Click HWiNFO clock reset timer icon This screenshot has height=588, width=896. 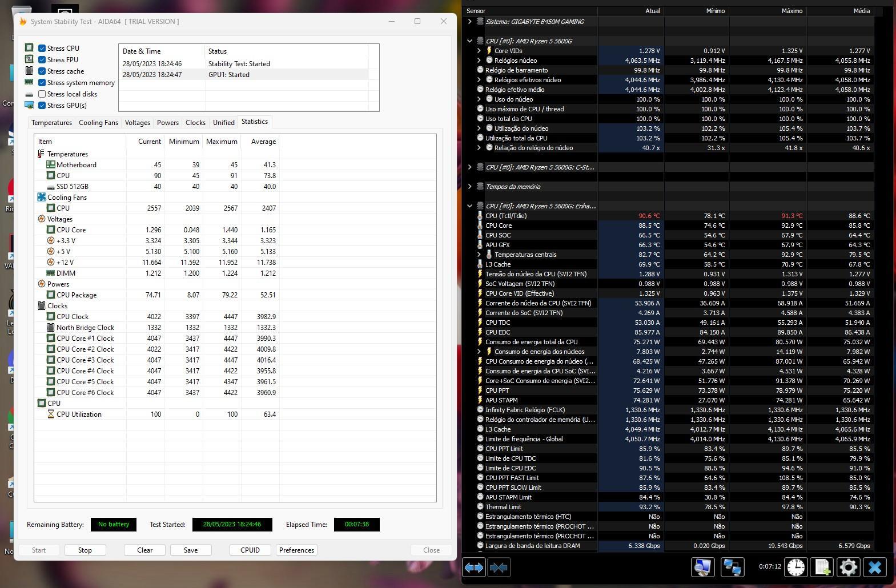[795, 567]
